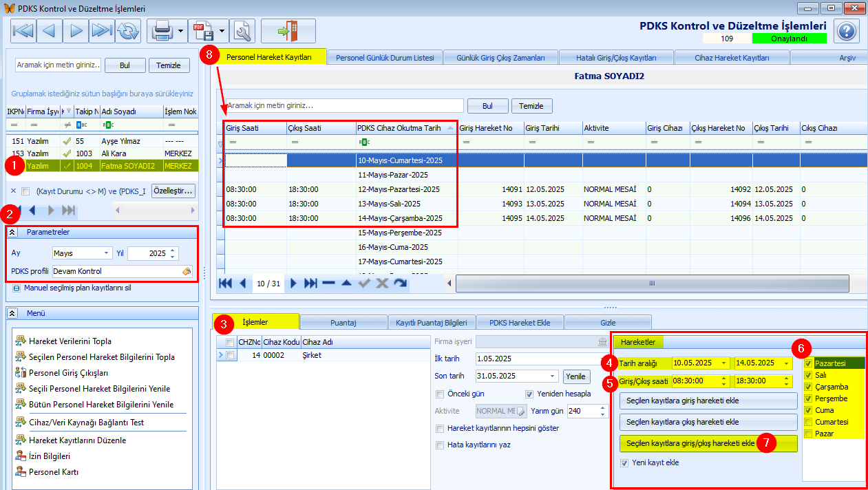The image size is (868, 490).
Task: Toggle Yeniden hesapla checkbox
Action: (529, 394)
